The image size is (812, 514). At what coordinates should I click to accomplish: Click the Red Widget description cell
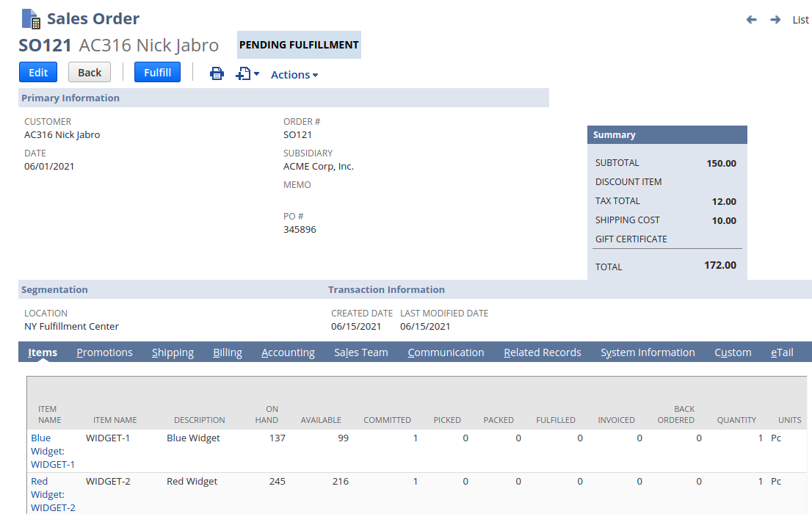click(192, 482)
